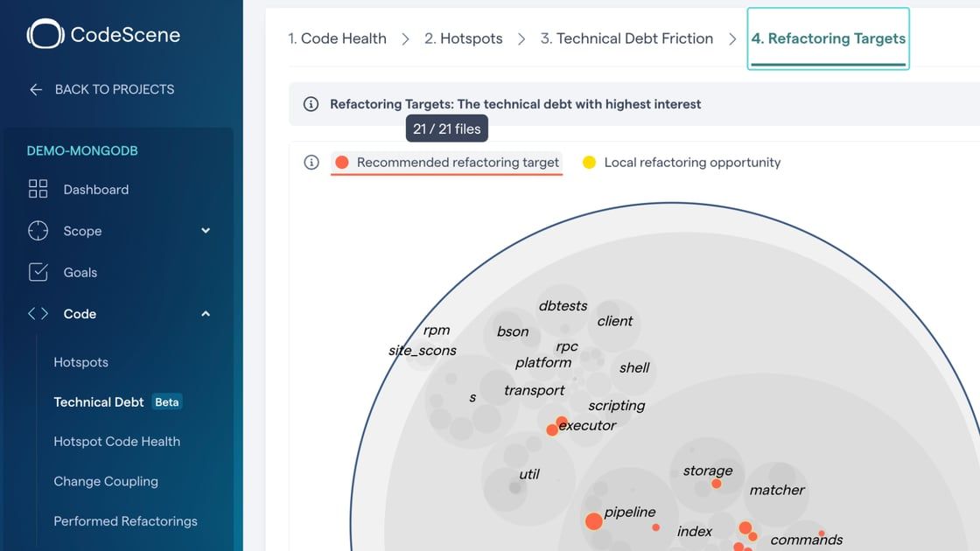Click the platform folder label

(543, 362)
